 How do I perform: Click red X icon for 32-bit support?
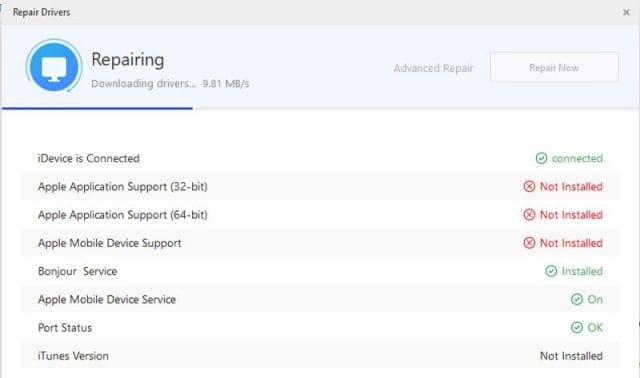click(x=529, y=187)
